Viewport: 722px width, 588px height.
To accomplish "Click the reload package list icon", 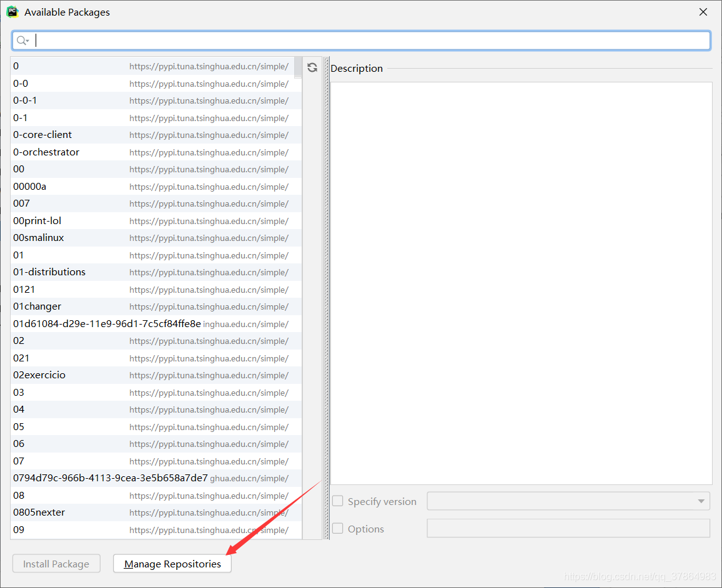I will (312, 67).
